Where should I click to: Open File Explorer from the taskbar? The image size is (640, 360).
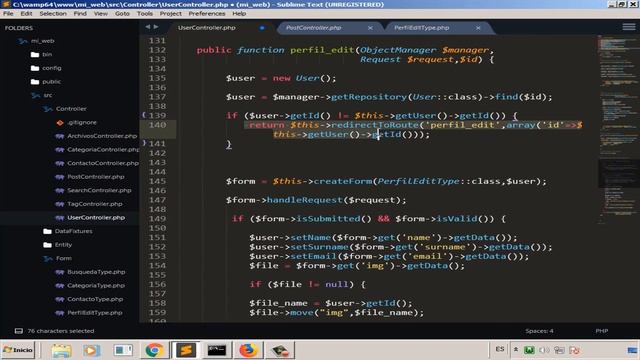click(x=61, y=350)
